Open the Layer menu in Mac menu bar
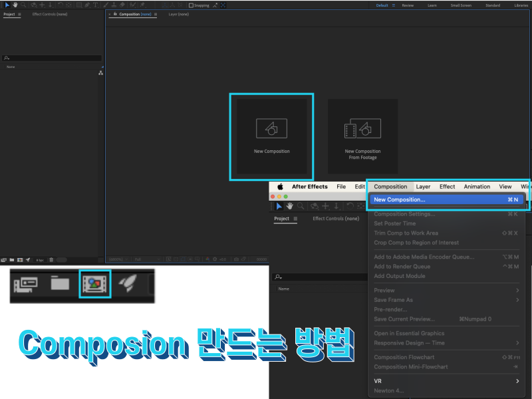The image size is (532, 399). pyautogui.click(x=423, y=187)
